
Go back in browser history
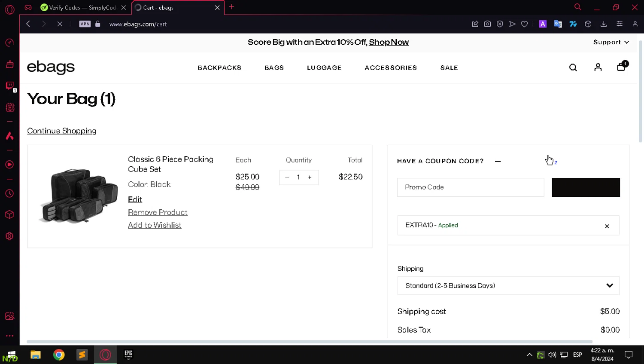click(28, 24)
